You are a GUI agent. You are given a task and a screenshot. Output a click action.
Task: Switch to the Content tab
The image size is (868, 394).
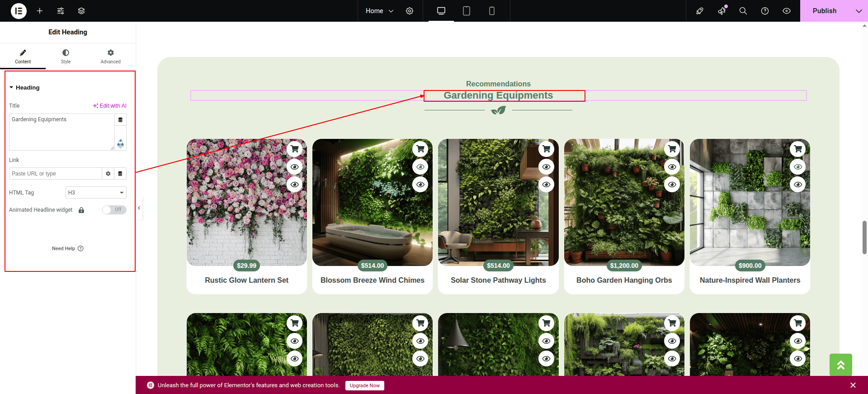23,57
